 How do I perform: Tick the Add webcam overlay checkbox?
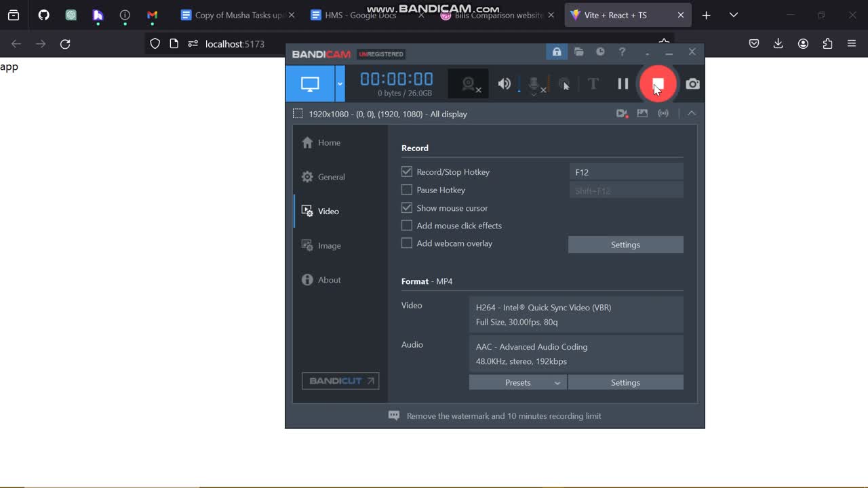click(x=407, y=243)
